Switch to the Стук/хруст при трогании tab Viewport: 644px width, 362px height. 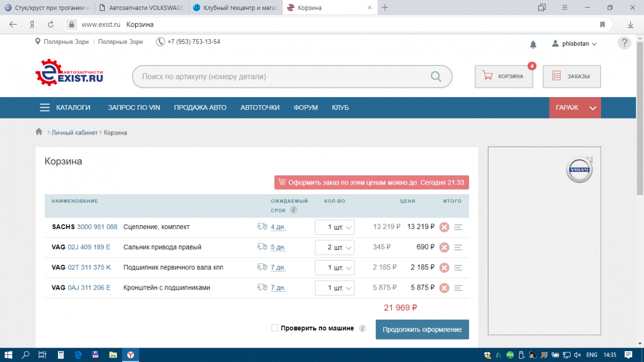(47, 8)
